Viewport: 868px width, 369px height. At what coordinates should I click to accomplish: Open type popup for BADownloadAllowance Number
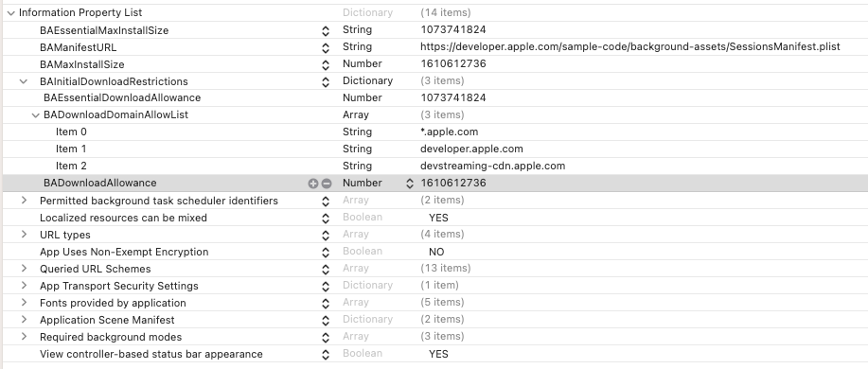tap(410, 184)
